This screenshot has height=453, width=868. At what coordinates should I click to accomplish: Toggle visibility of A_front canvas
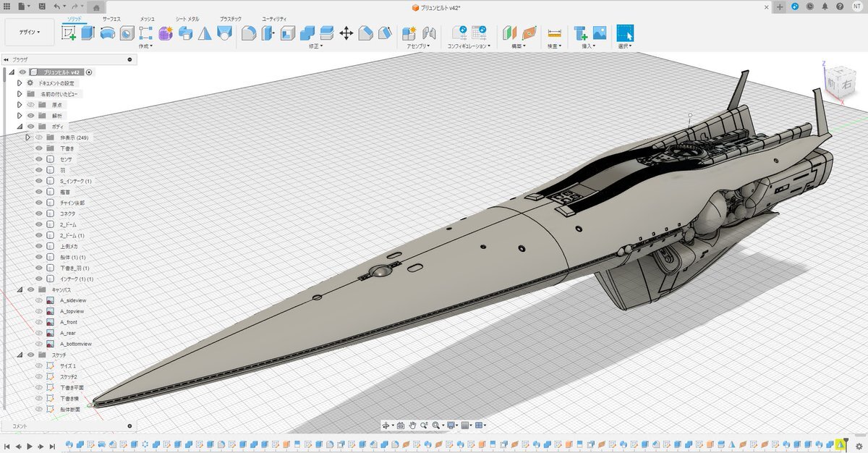point(39,322)
